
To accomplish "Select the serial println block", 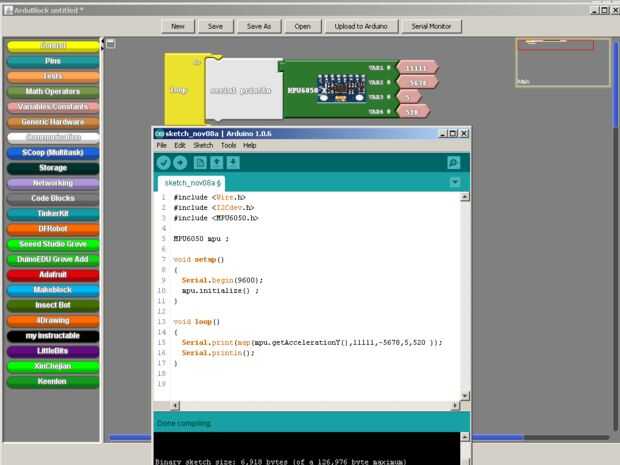I will [x=244, y=90].
